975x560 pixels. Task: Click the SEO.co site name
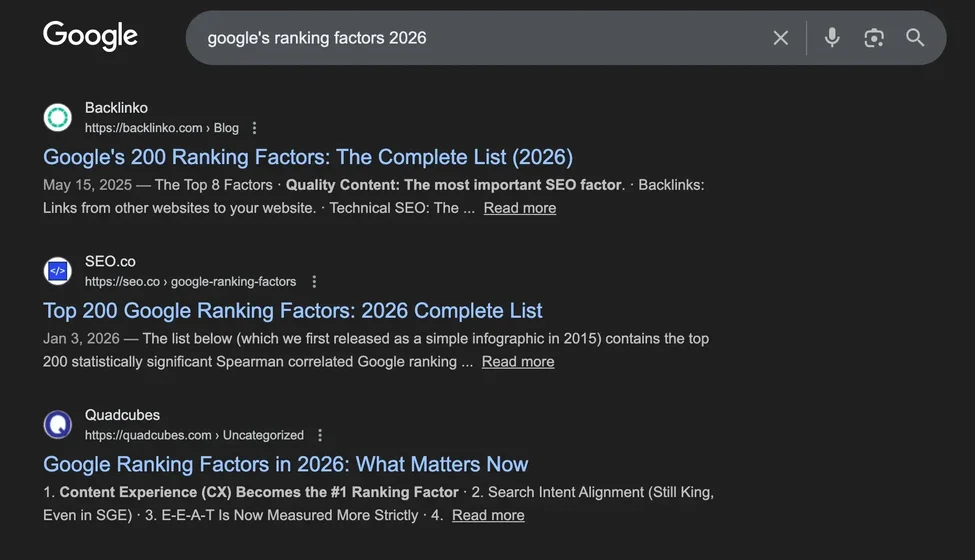point(110,261)
